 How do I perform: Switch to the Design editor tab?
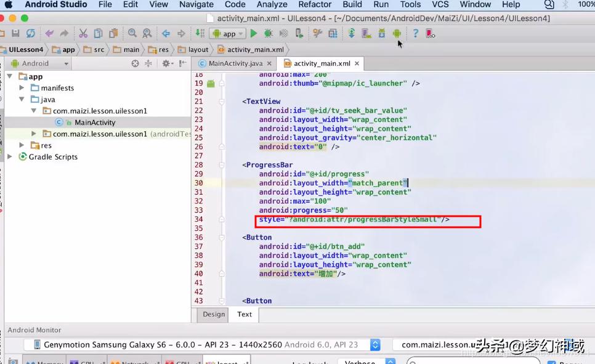[214, 314]
